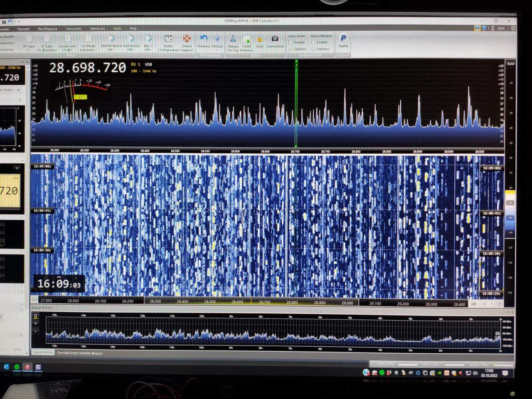Open the PayPal support link

[343, 41]
